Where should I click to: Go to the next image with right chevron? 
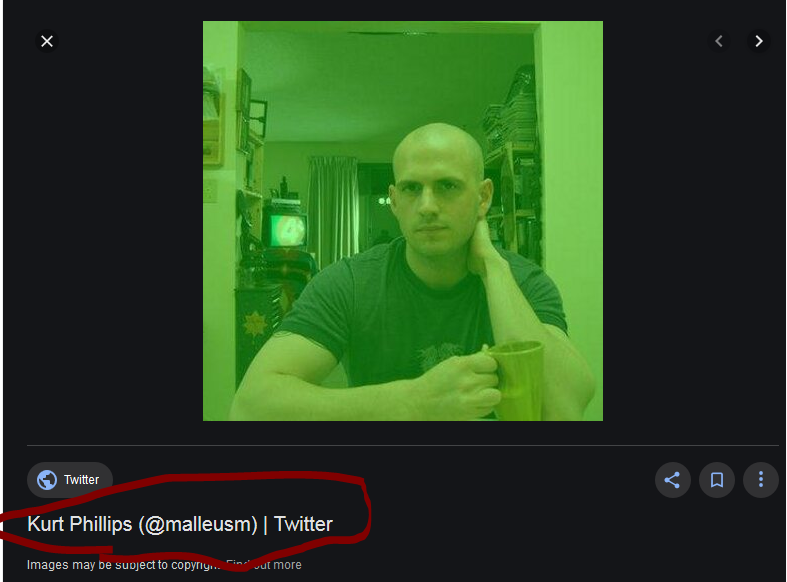(758, 41)
